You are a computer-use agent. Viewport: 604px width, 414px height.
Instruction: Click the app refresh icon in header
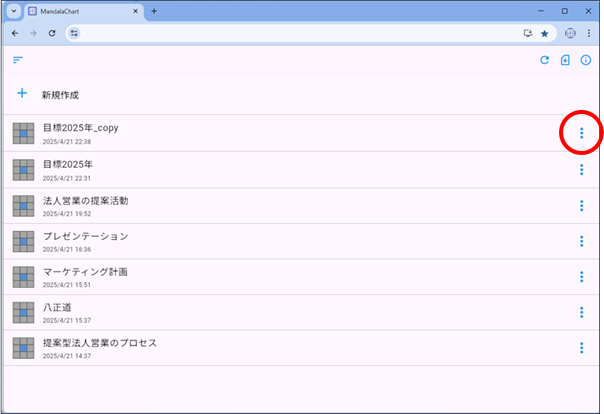544,60
